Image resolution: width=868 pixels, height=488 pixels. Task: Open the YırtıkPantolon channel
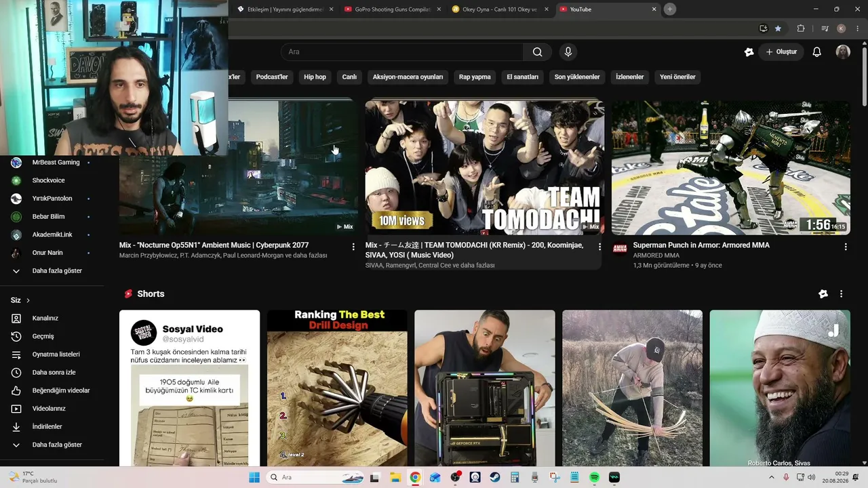coord(51,199)
